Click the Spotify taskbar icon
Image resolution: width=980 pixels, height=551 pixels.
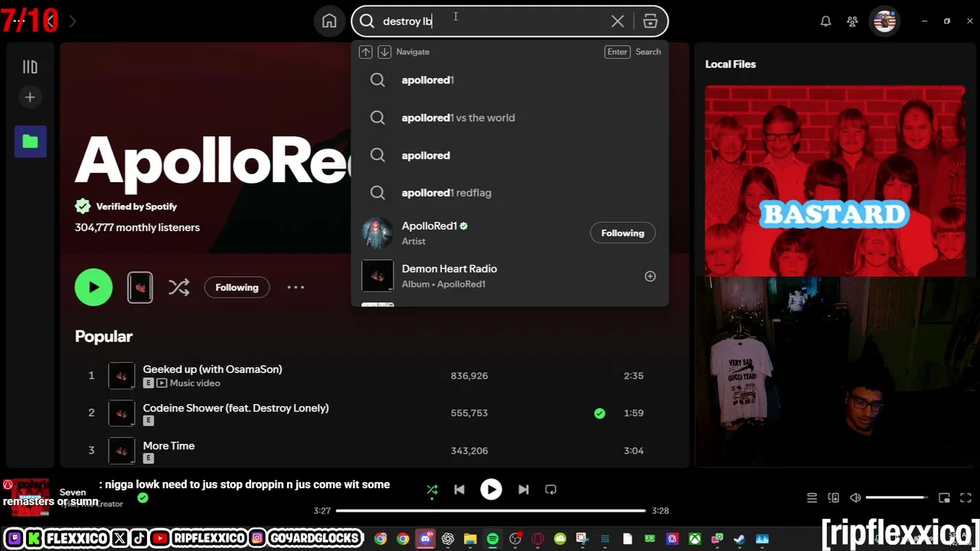tap(492, 539)
